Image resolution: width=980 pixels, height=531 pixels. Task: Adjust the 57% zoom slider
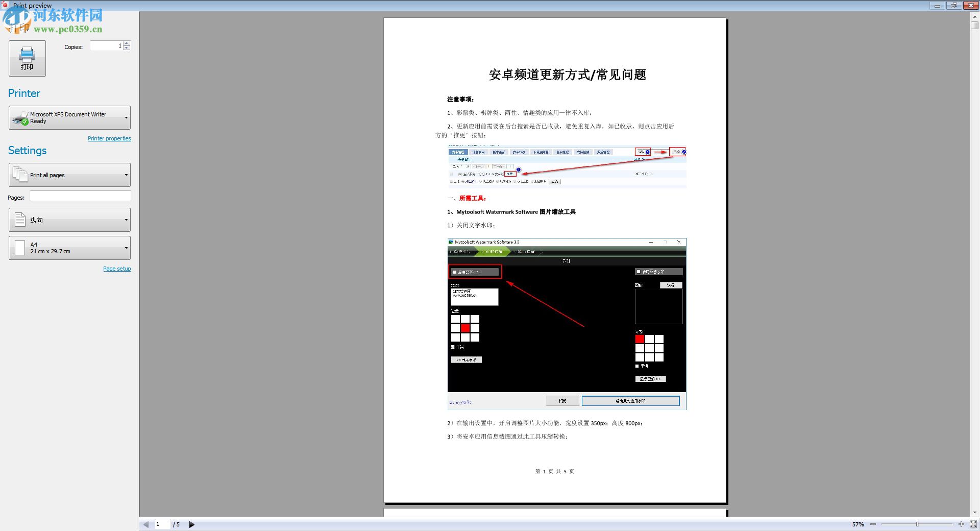(918, 524)
